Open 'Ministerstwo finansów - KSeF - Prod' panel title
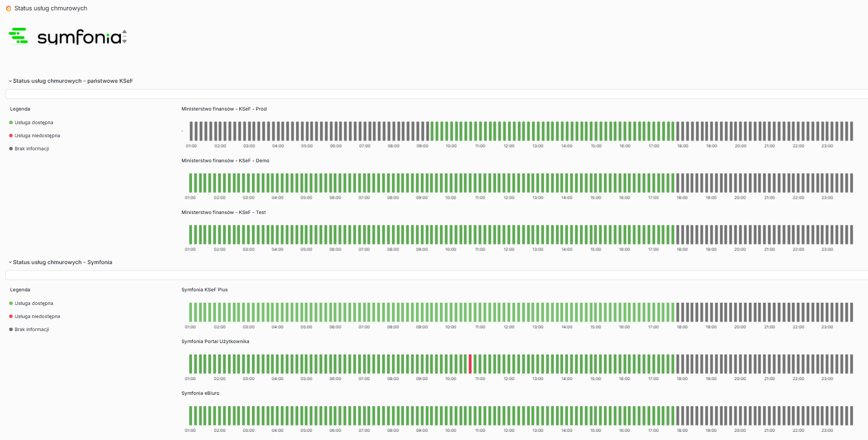The height and width of the screenshot is (440, 868). click(224, 109)
